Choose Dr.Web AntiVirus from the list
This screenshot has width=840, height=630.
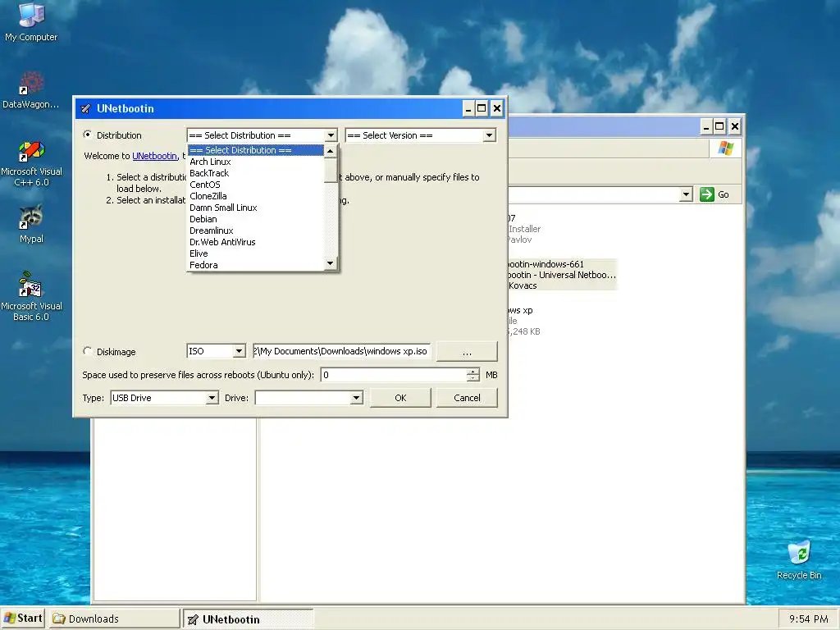[256, 242]
